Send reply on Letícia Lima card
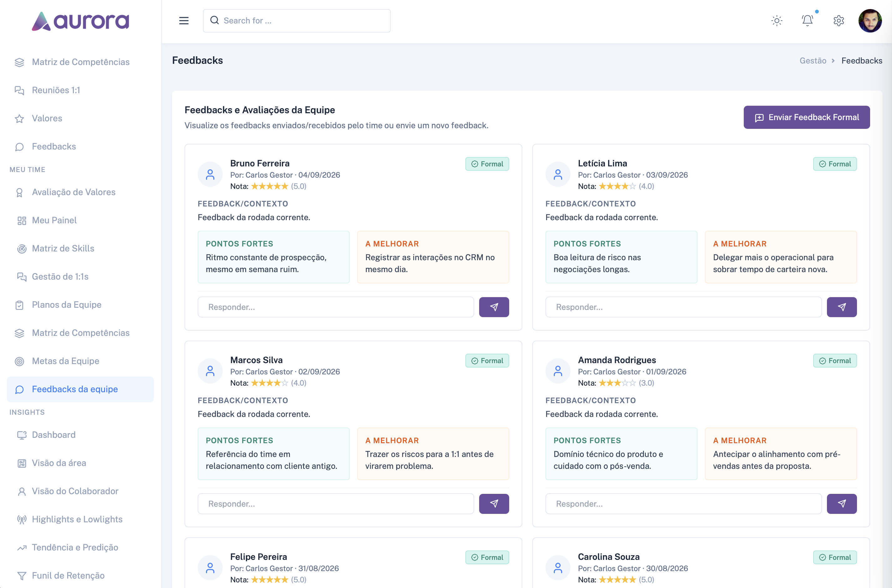892x588 pixels. pos(841,307)
